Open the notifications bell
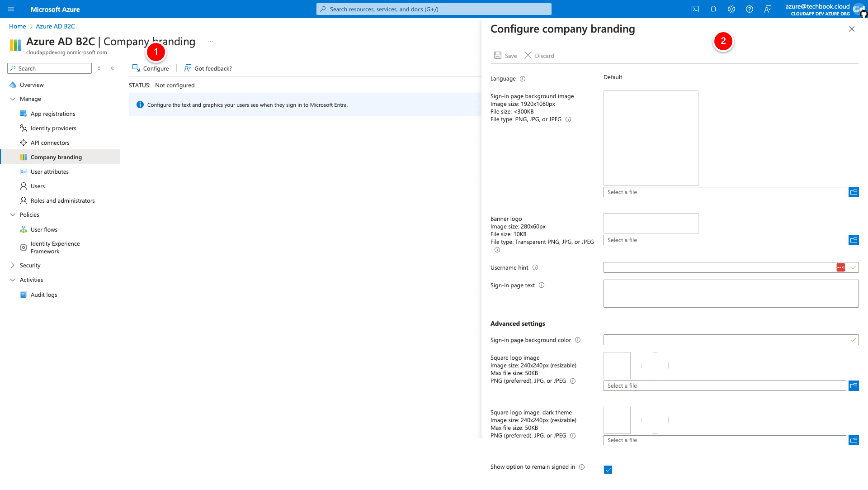This screenshot has height=490, width=868. click(x=713, y=9)
